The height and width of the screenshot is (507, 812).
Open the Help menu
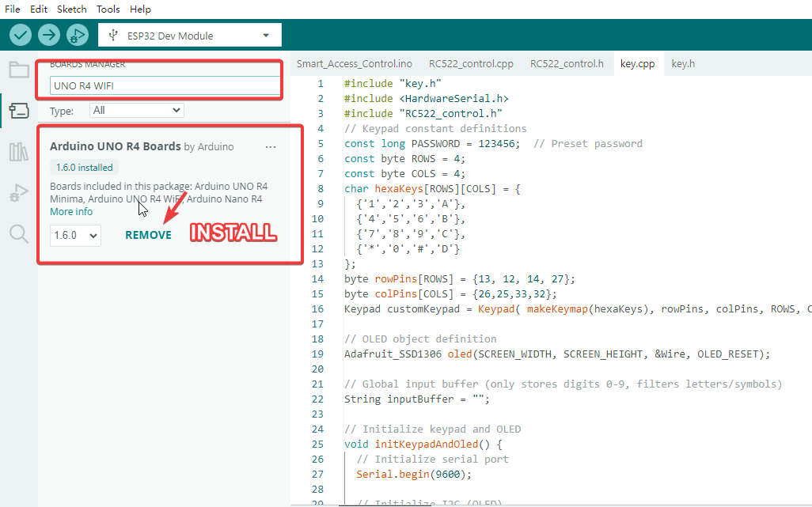point(140,9)
